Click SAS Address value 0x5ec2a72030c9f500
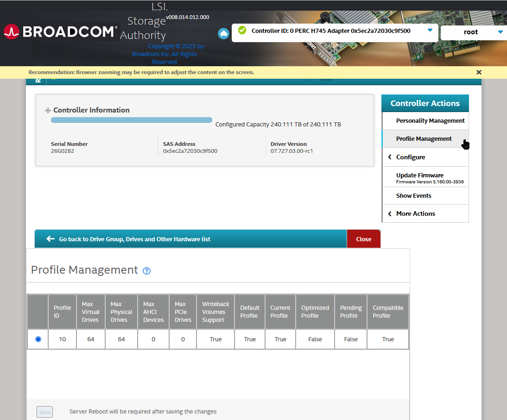507x420 pixels. click(190, 151)
